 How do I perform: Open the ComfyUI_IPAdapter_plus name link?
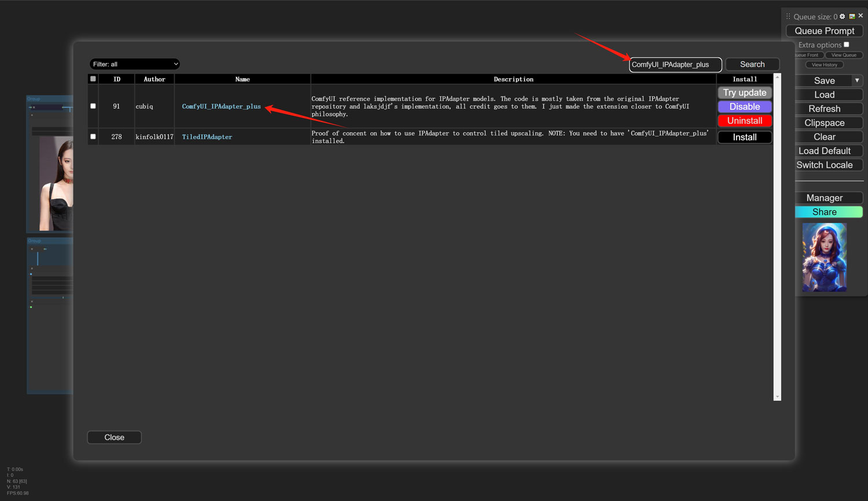221,106
